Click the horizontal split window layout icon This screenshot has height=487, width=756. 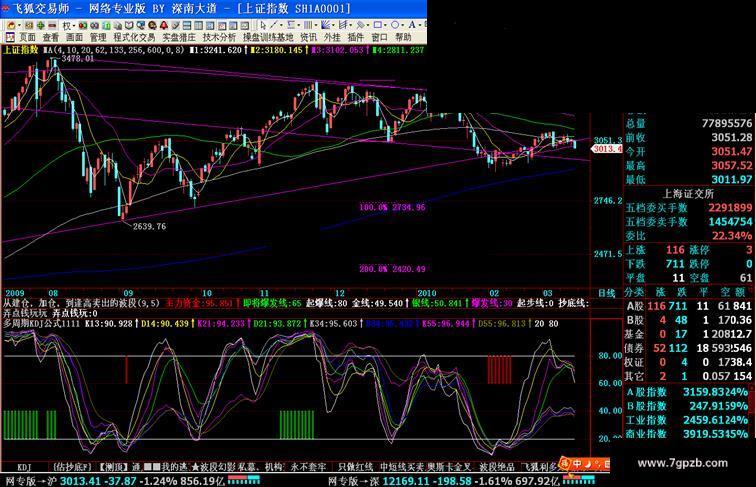tap(187, 25)
